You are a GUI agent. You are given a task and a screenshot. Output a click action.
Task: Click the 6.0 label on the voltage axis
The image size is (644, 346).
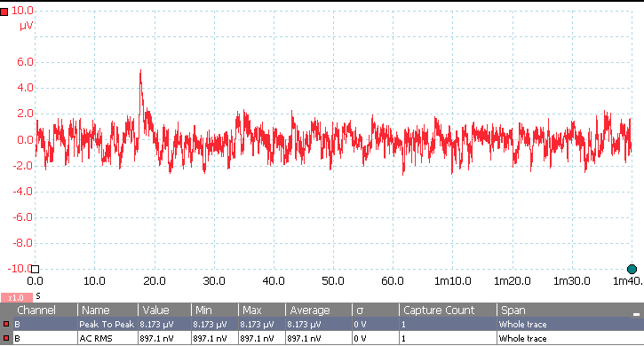pos(25,62)
